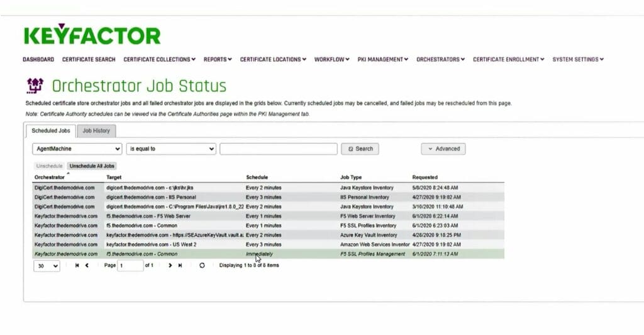Sort by the Orchestrator column header
The width and height of the screenshot is (644, 335).
[x=49, y=177]
